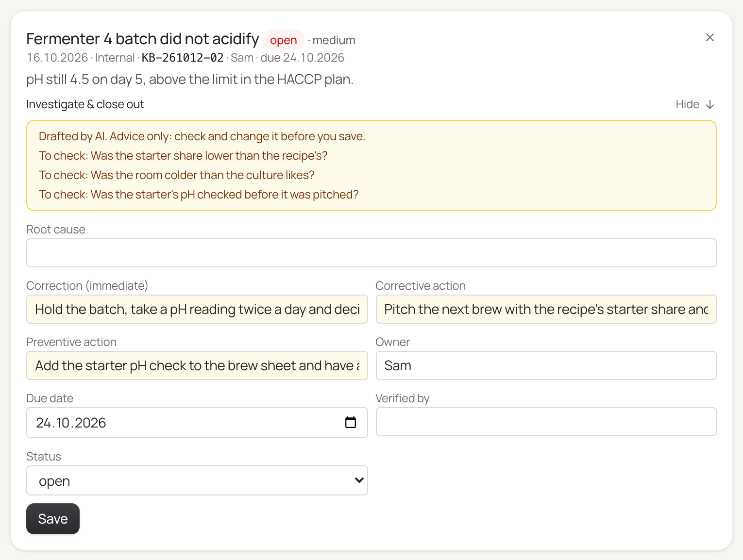The width and height of the screenshot is (743, 560).
Task: Click the Due date field showing 24.10.2026
Action: click(x=197, y=423)
